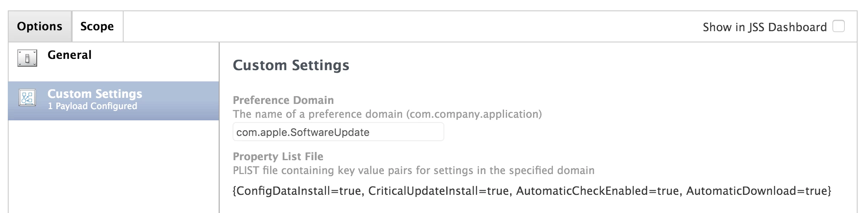Select the General light-switch icon

27,58
